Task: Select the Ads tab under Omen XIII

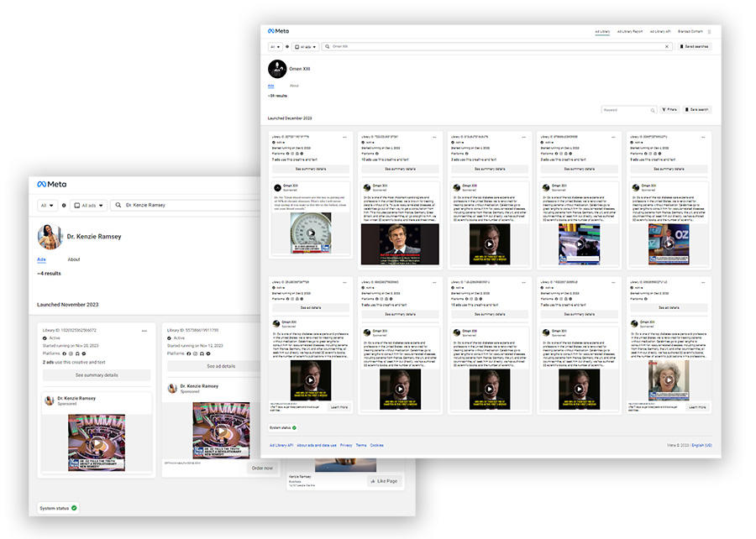Action: point(271,86)
